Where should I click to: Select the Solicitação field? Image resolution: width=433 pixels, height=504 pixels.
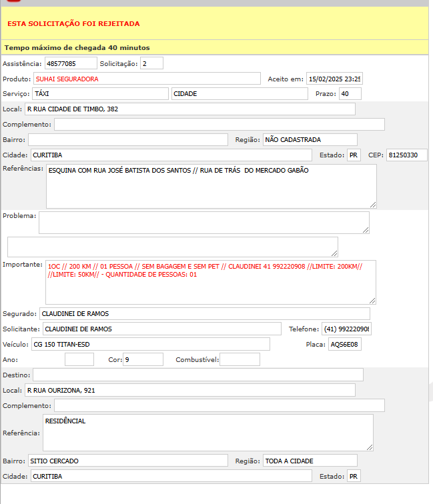click(x=151, y=63)
